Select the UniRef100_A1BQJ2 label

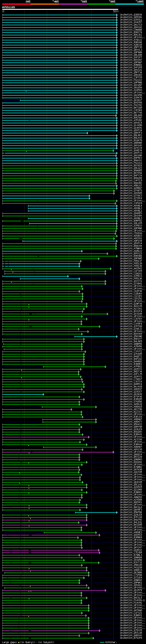pos(131,251)
